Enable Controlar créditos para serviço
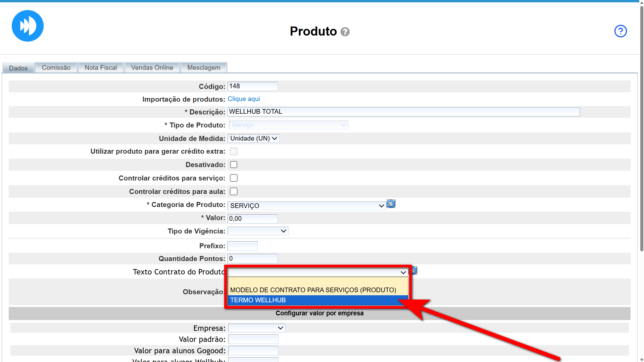 pos(234,178)
